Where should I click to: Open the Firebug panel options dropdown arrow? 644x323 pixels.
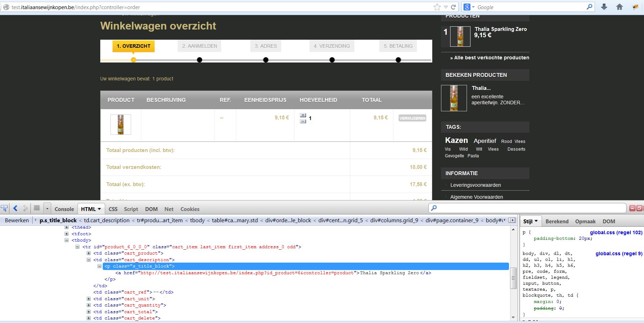tap(47, 209)
